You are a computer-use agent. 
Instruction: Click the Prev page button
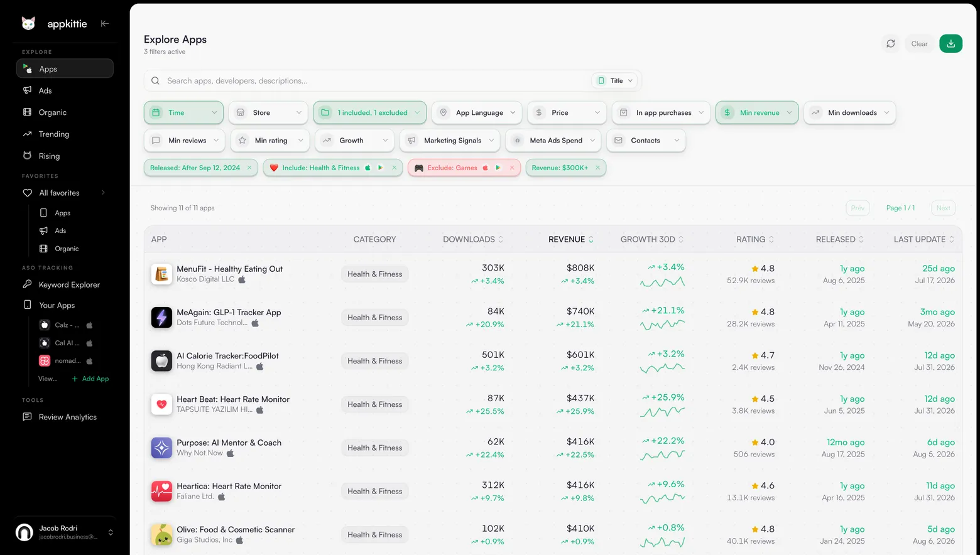[x=857, y=208]
